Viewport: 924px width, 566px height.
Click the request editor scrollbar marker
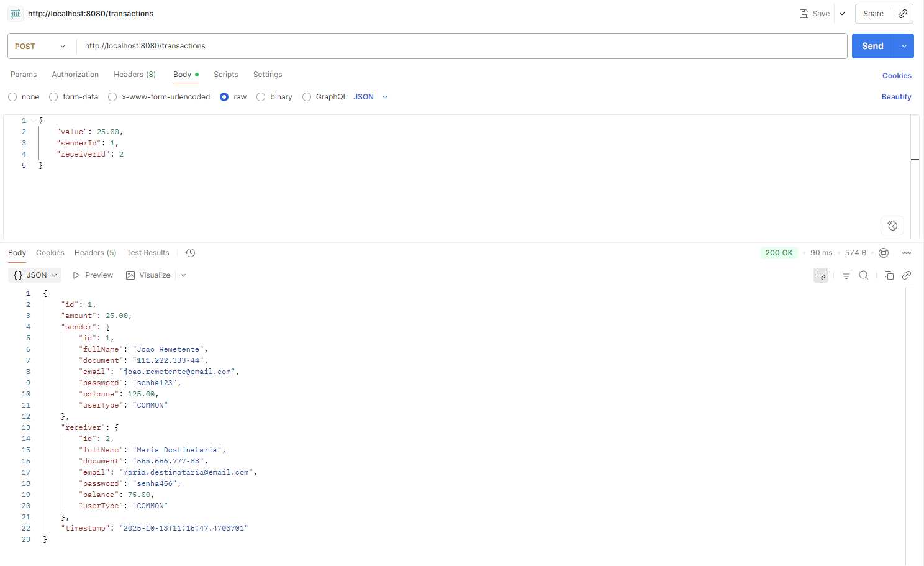tap(915, 160)
